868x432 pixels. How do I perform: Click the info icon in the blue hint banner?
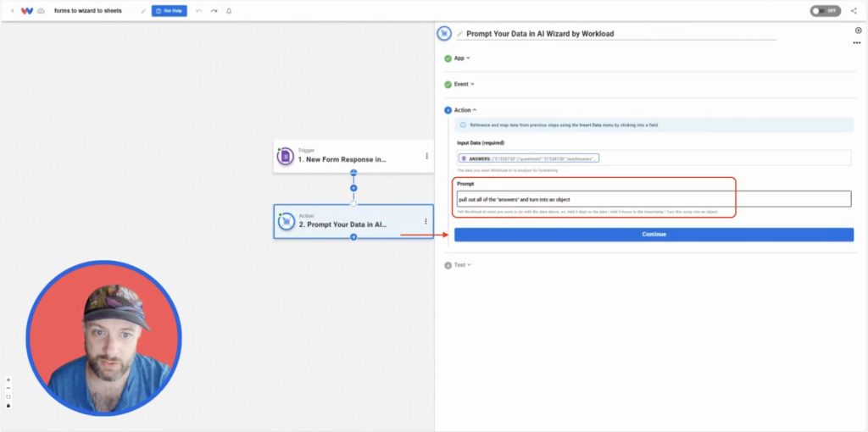coord(463,125)
